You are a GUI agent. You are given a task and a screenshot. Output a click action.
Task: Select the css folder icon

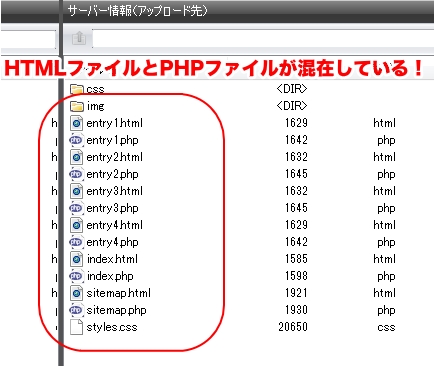coord(76,89)
